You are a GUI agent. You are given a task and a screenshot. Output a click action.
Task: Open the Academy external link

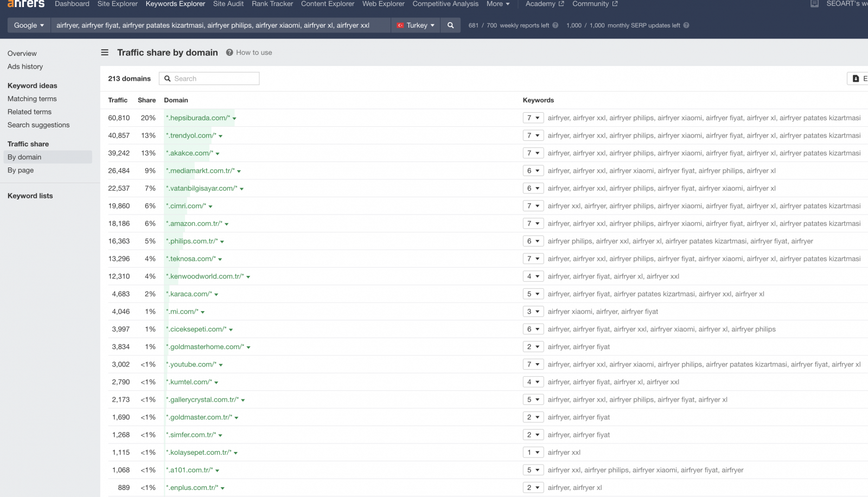click(545, 4)
